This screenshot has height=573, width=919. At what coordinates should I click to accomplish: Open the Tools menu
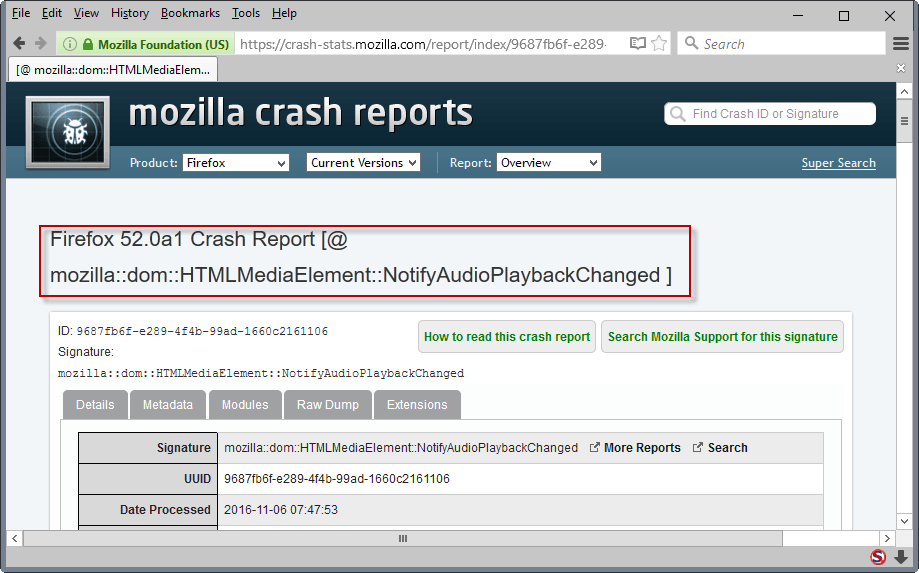tap(246, 13)
